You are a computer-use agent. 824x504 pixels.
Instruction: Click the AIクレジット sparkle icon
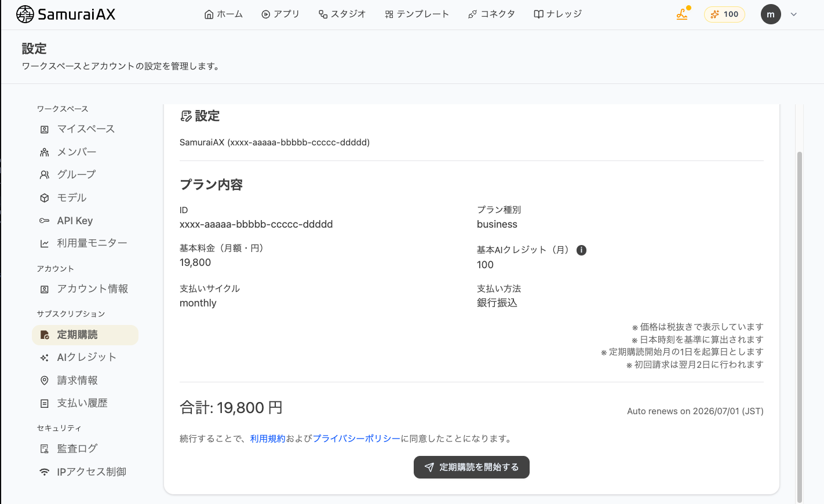(45, 358)
